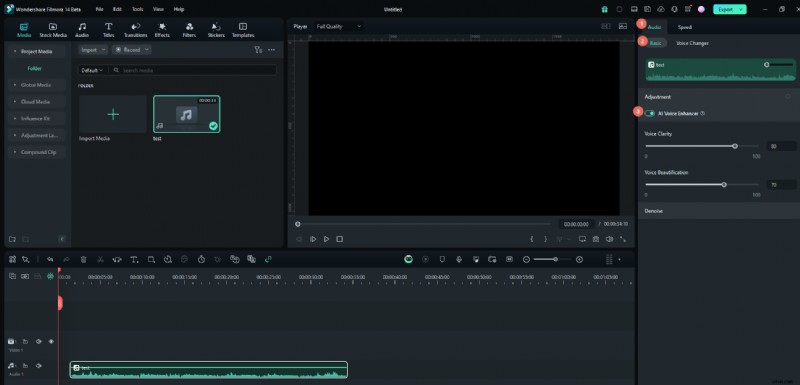The image size is (800, 385).
Task: Open the Stock Media tab icon
Action: point(53,27)
